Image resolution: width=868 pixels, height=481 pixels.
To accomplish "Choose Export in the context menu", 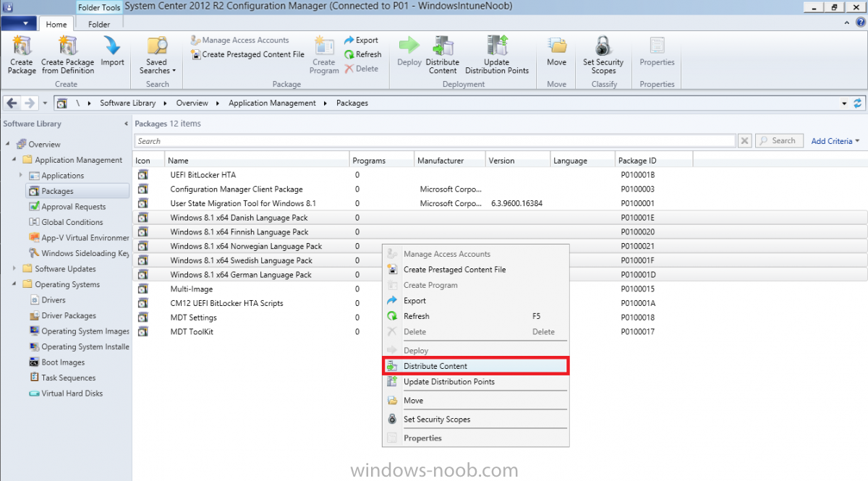I will tap(475, 301).
